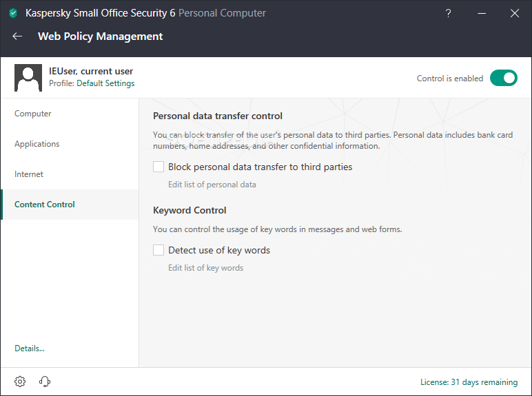Click the IEUser profile avatar
Viewport: 532px width, 396px height.
point(28,78)
